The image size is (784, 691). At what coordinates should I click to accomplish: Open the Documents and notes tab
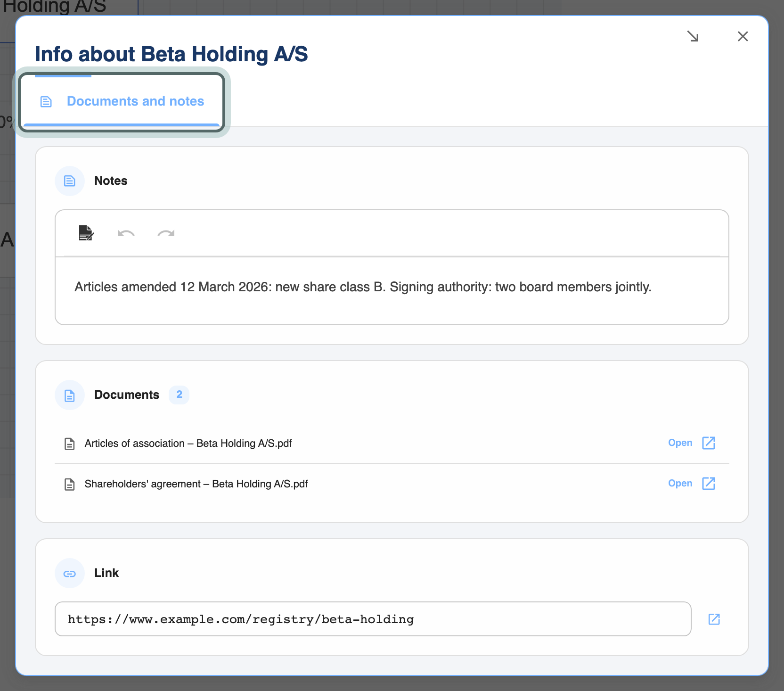[122, 101]
